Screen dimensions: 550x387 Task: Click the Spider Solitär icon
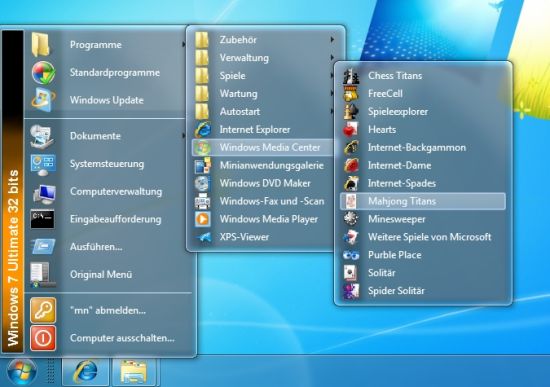coord(351,291)
